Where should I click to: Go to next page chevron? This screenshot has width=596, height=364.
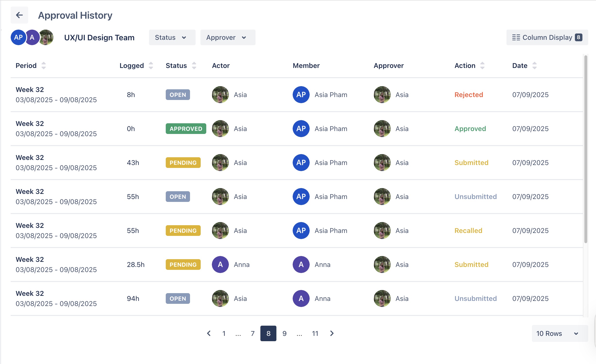click(332, 333)
